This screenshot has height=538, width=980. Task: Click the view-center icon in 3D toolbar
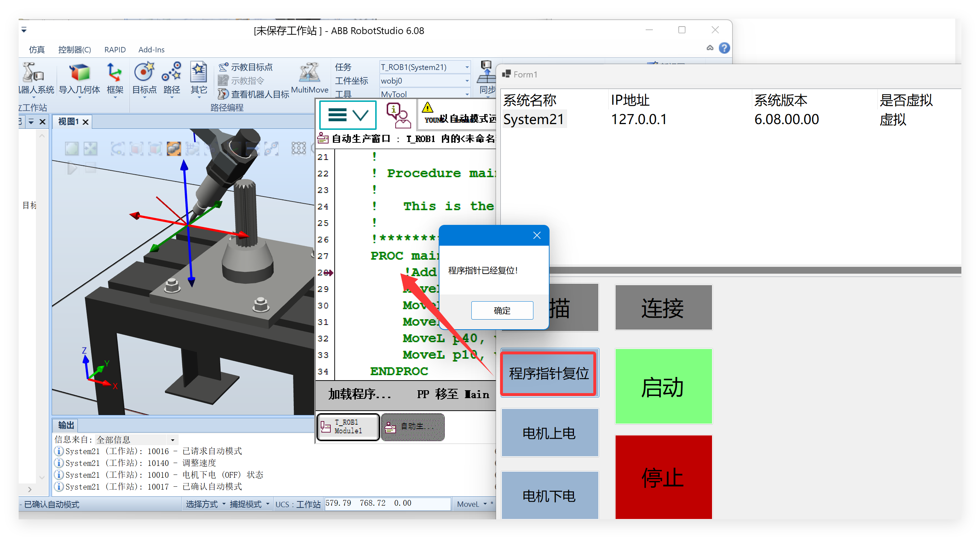click(90, 148)
